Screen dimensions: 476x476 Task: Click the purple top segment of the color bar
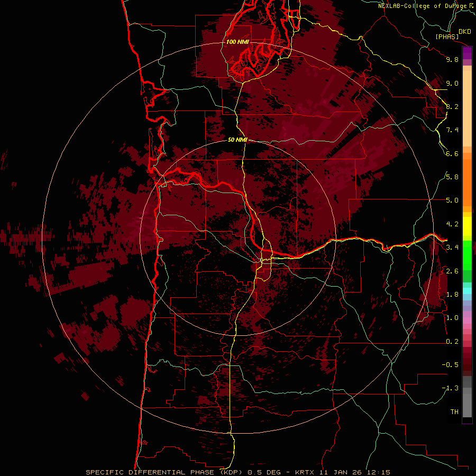tap(467, 53)
